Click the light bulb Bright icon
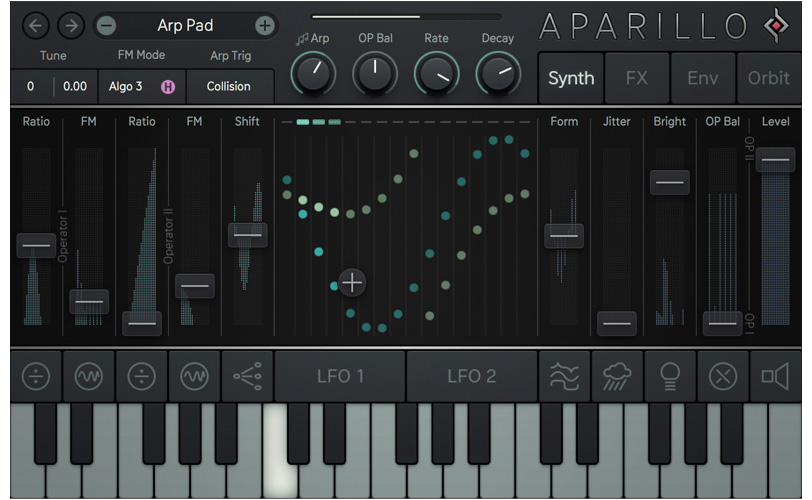Viewport: 812px width, 500px height. pyautogui.click(x=670, y=376)
